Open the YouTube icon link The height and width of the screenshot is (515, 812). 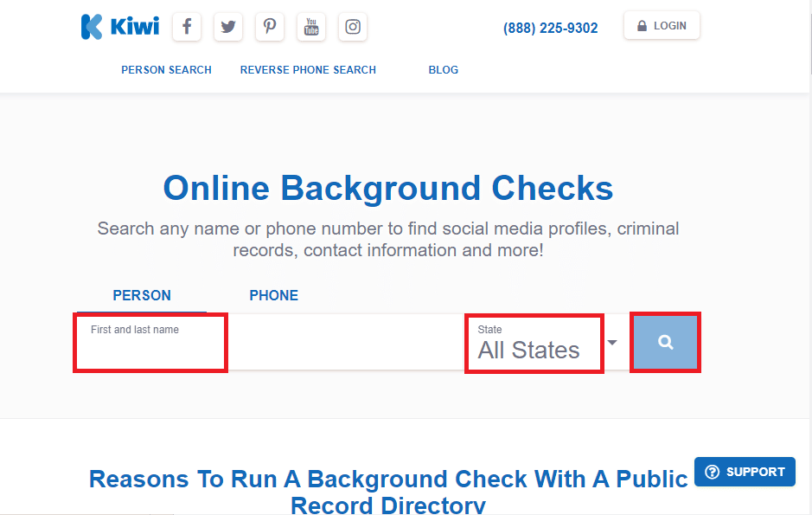click(x=311, y=27)
